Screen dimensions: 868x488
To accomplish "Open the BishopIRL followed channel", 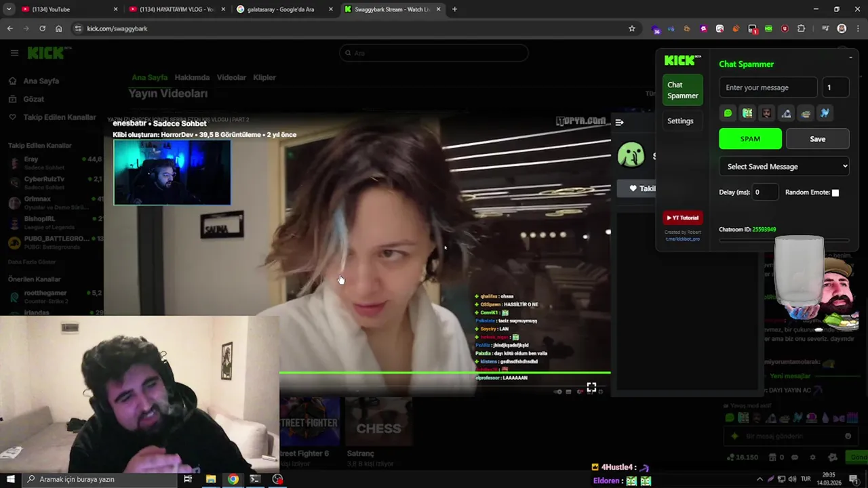I will click(54, 222).
